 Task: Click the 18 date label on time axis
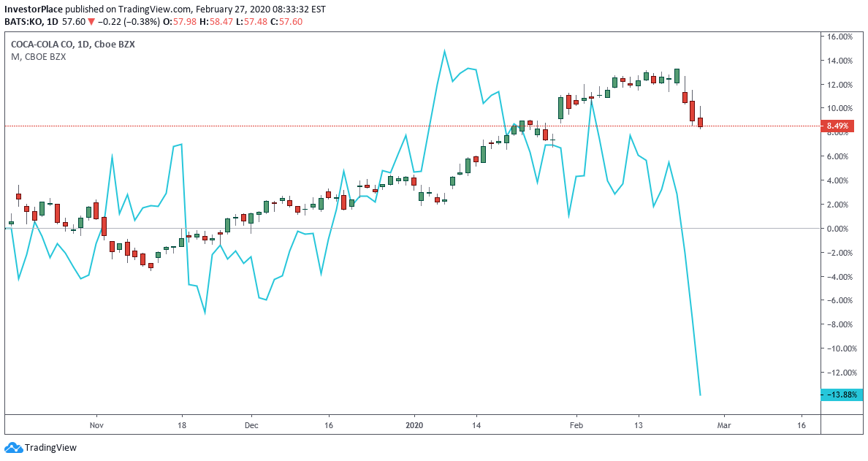coord(182,425)
